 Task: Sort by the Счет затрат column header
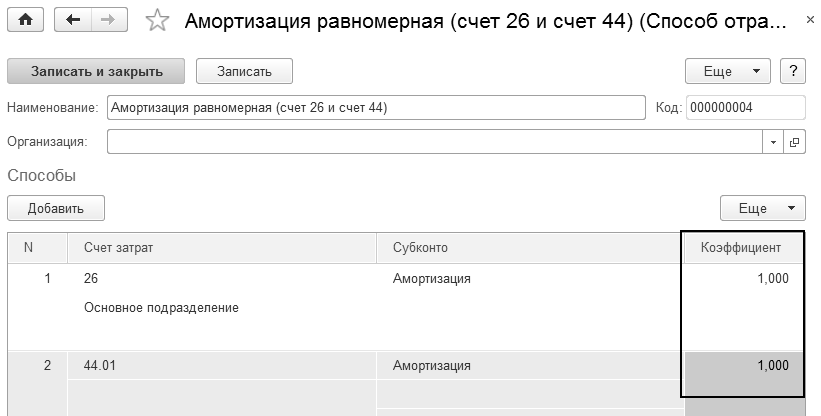coord(221,248)
